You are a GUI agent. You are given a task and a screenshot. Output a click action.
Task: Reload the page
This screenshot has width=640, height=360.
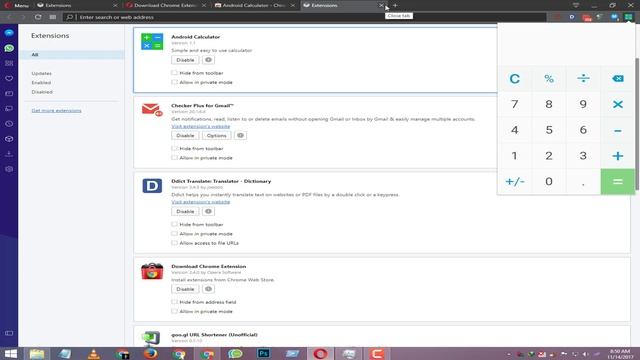click(x=38, y=17)
